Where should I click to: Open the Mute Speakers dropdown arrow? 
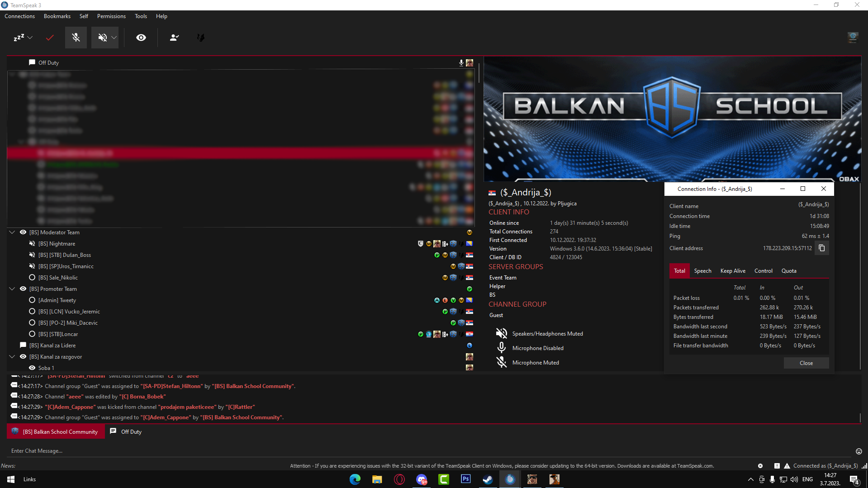(x=114, y=38)
